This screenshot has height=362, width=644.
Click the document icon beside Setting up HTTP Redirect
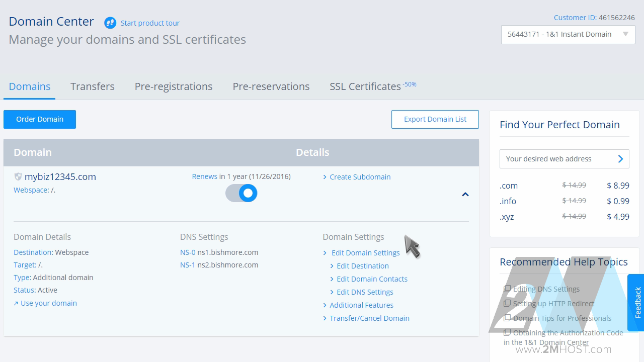tap(507, 303)
